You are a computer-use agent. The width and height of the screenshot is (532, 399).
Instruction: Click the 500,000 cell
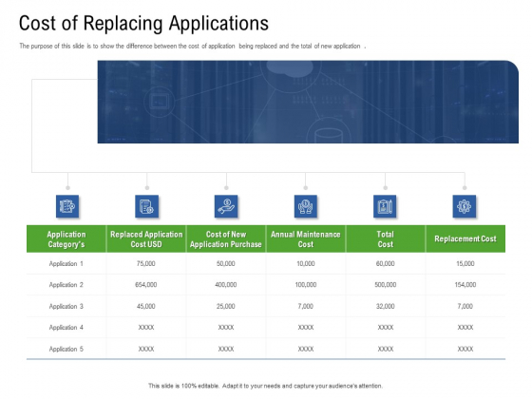386,285
